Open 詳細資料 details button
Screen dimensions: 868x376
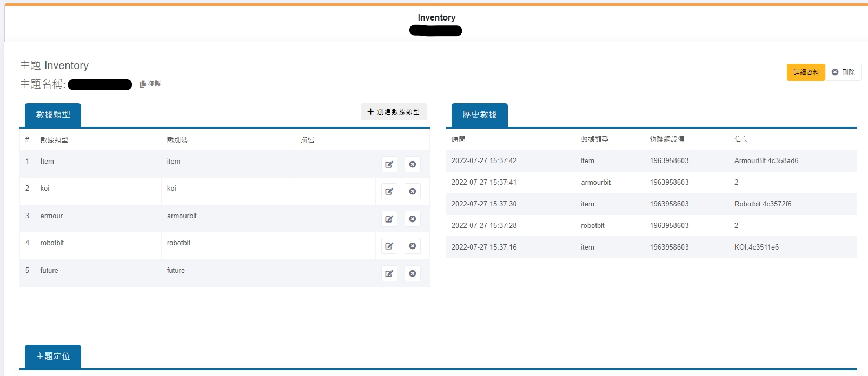(x=806, y=72)
